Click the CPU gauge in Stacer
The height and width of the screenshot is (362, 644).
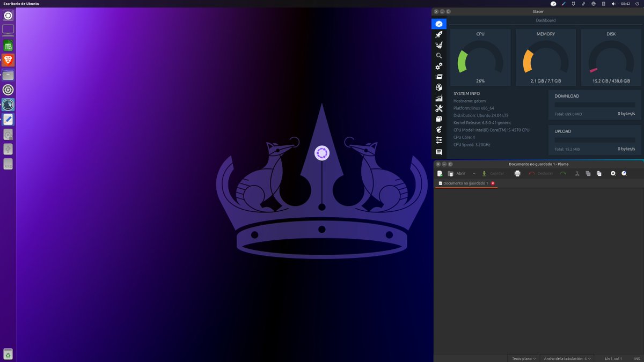[x=480, y=57]
